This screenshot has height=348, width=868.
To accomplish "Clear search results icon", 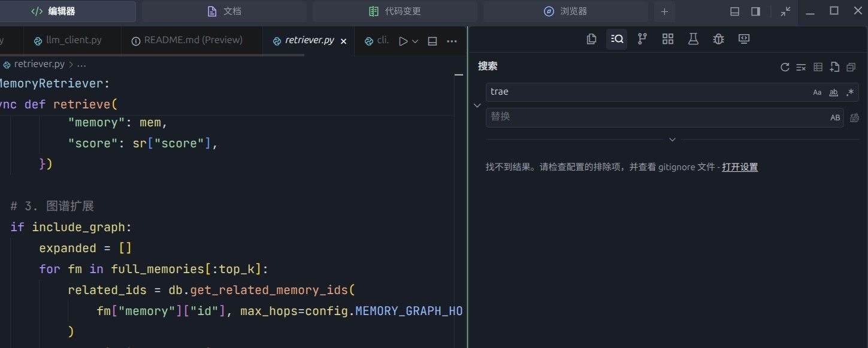I will (x=801, y=67).
